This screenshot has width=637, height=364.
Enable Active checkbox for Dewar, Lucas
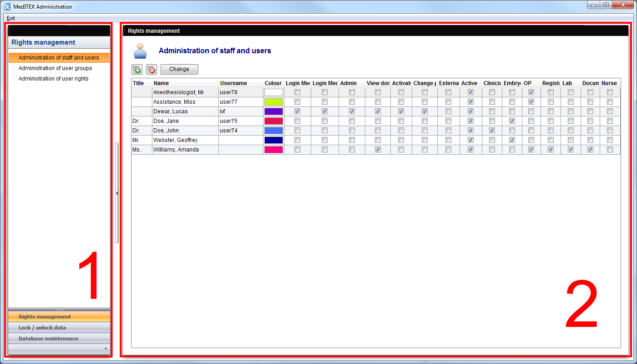point(470,111)
